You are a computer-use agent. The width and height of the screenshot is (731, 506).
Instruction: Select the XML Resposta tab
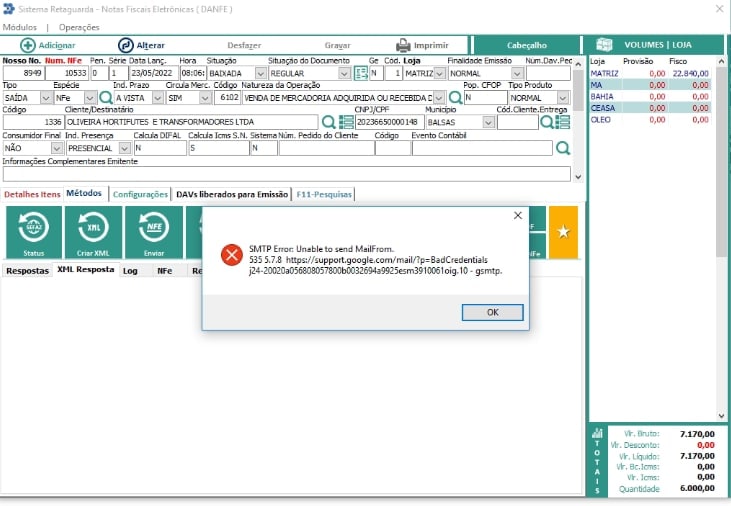coord(86,270)
